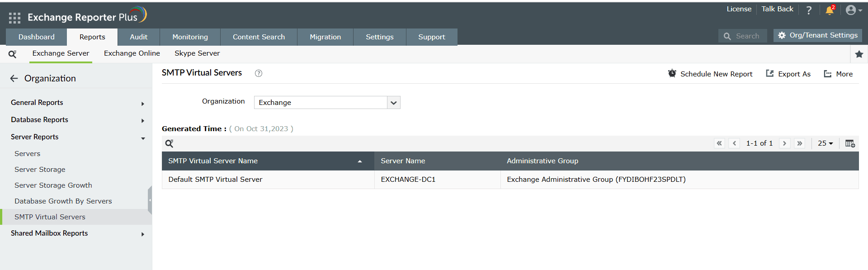Image resolution: width=868 pixels, height=270 pixels.
Task: Switch to the Dashboard tab
Action: 37,37
